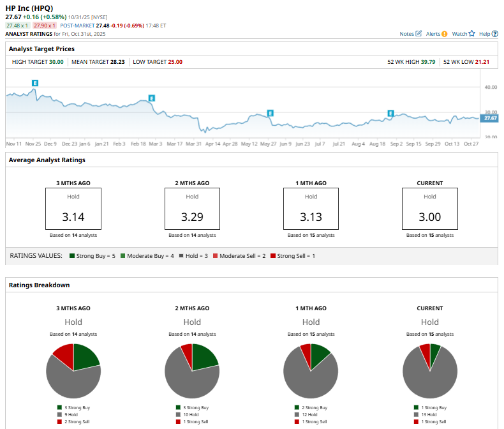Viewport: 504px width, 429px height.
Task: Click the '1 Strong Buy' legend entry
Action: [430, 407]
